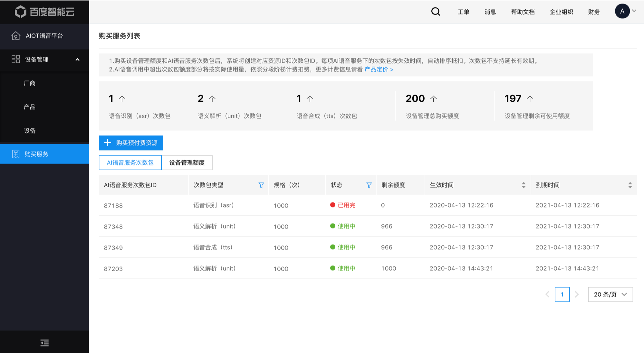Viewport: 644px width, 353px height.
Task: Sort by 生效时间 arrows
Action: click(x=524, y=185)
